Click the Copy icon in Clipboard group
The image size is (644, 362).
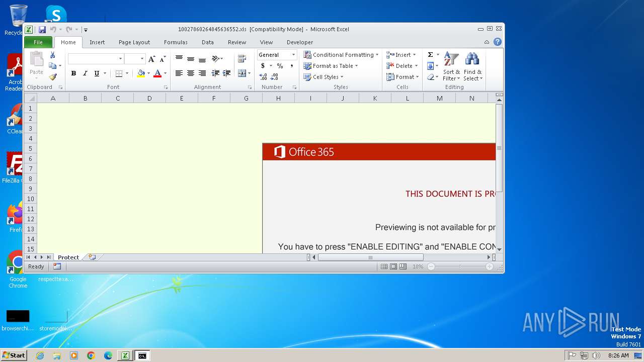pos(52,66)
